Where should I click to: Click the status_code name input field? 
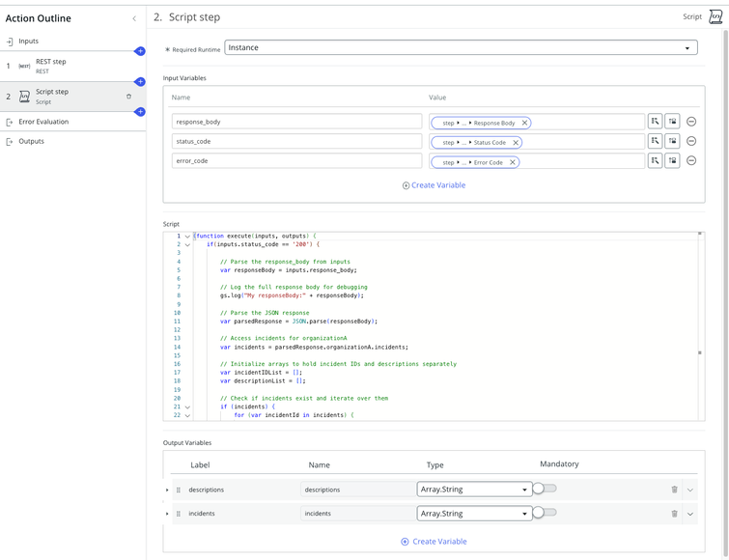(x=296, y=141)
